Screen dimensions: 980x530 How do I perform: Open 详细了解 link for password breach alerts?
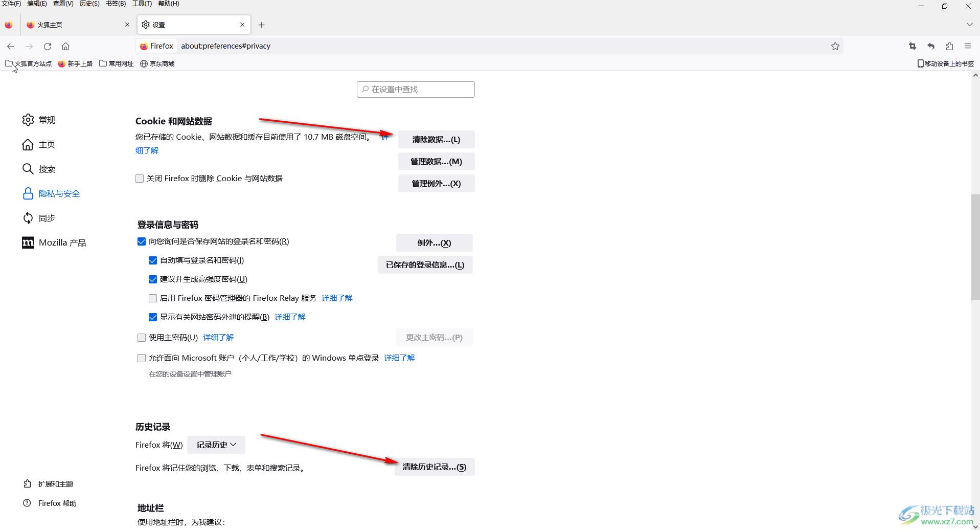[x=290, y=317]
